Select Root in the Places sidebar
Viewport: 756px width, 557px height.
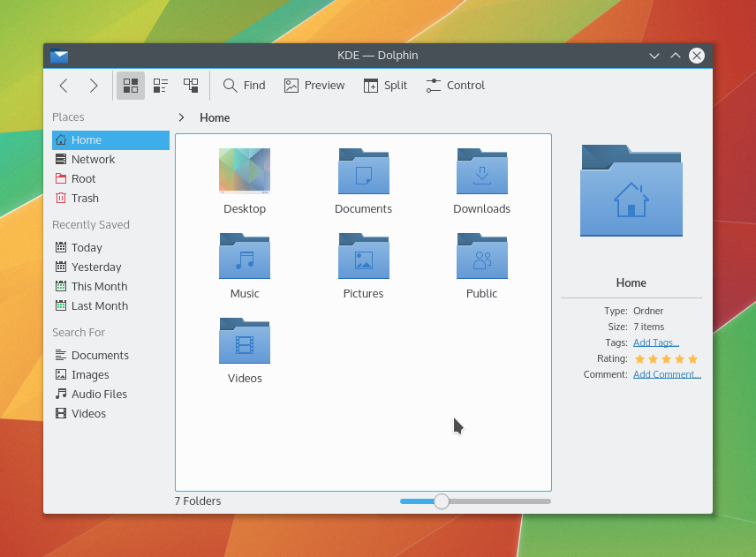83,179
